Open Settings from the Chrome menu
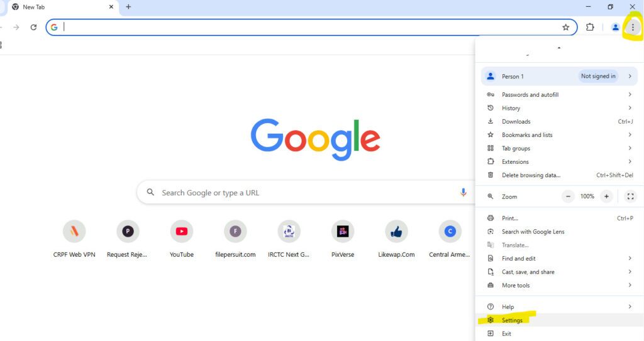Viewport: 644px width, 341px height. (x=559, y=320)
